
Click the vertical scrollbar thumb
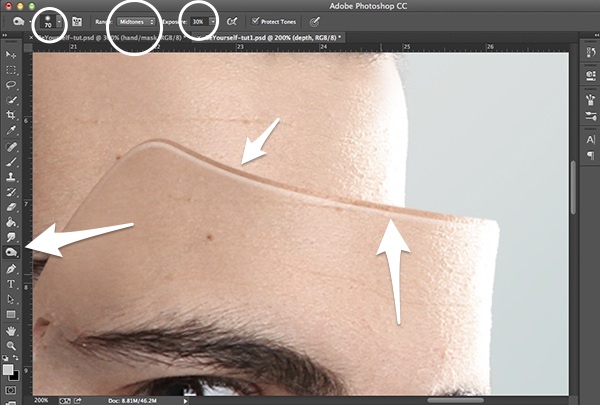[x=573, y=188]
